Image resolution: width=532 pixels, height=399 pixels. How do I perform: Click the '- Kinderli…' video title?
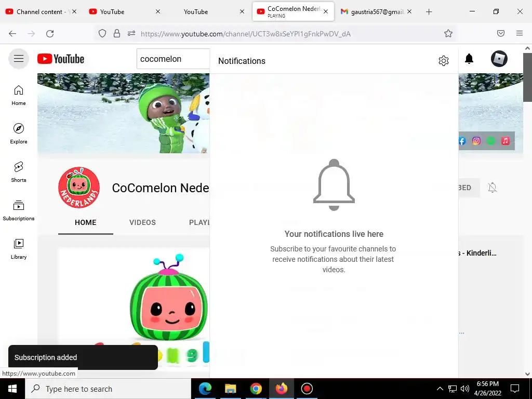coord(478,253)
